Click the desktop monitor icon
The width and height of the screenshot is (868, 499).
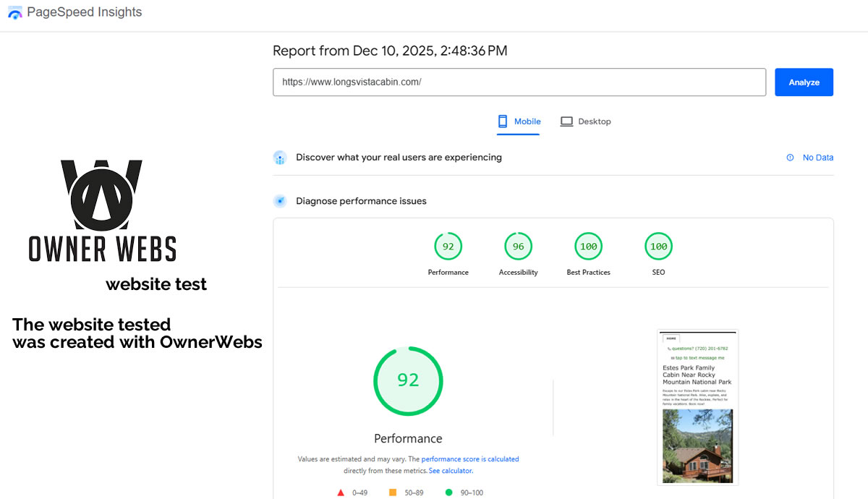566,121
